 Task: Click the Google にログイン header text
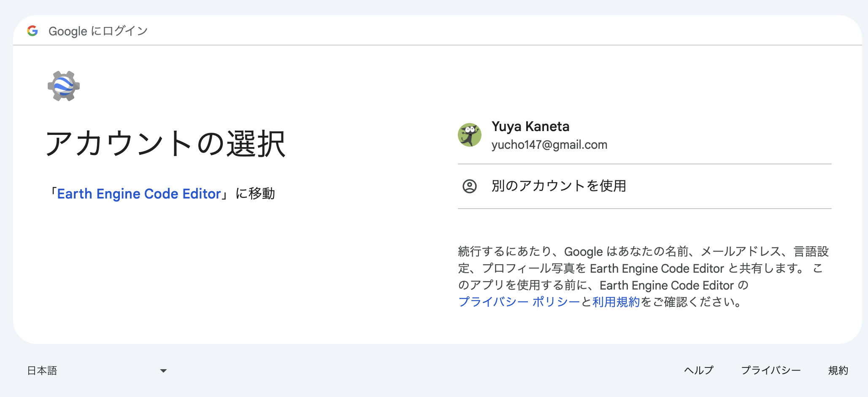98,31
